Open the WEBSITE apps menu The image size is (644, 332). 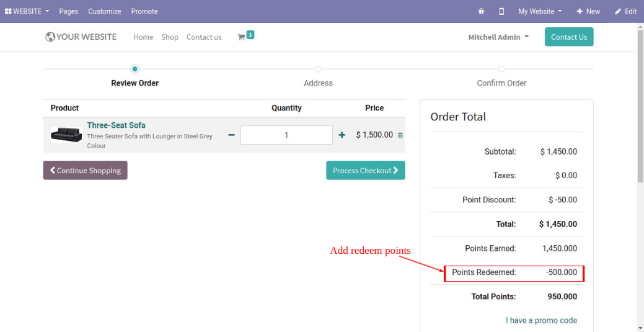click(x=27, y=11)
